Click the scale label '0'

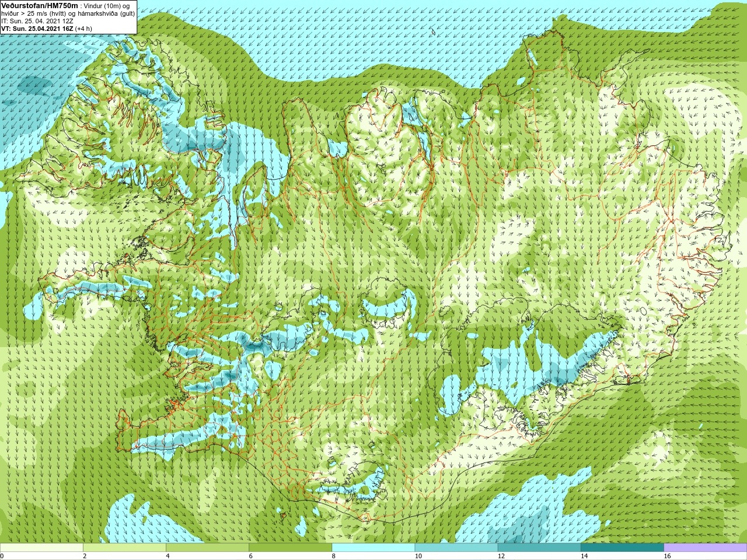2,556
